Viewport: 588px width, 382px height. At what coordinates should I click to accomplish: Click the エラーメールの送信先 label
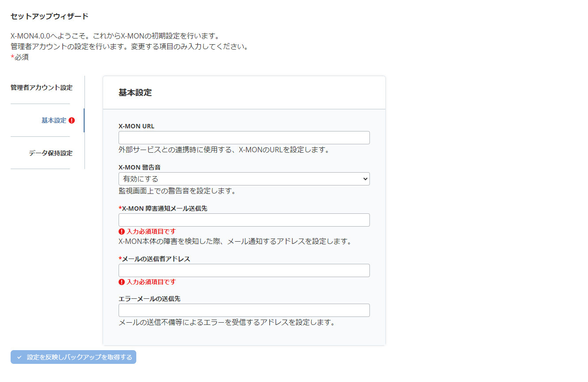pyautogui.click(x=150, y=299)
